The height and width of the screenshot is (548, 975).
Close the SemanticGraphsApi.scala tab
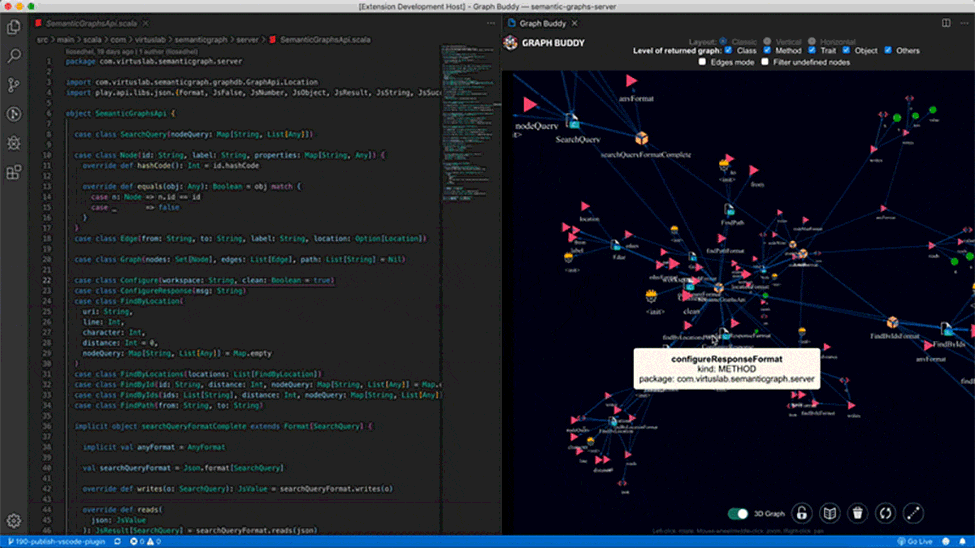[x=146, y=23]
